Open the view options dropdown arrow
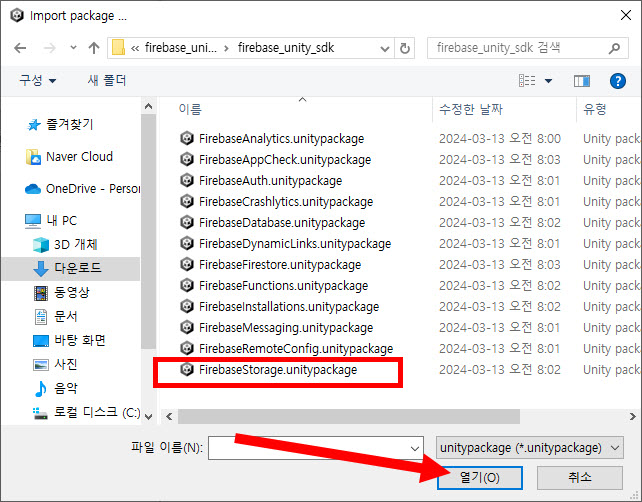This screenshot has height=502, width=642. click(x=548, y=81)
